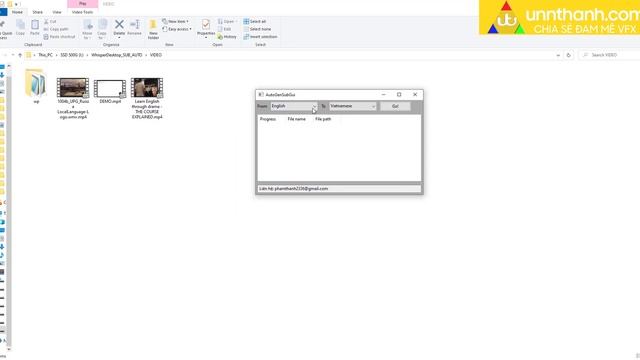
Task: Click the Paste icon in Clipboard group
Action: coord(35,27)
